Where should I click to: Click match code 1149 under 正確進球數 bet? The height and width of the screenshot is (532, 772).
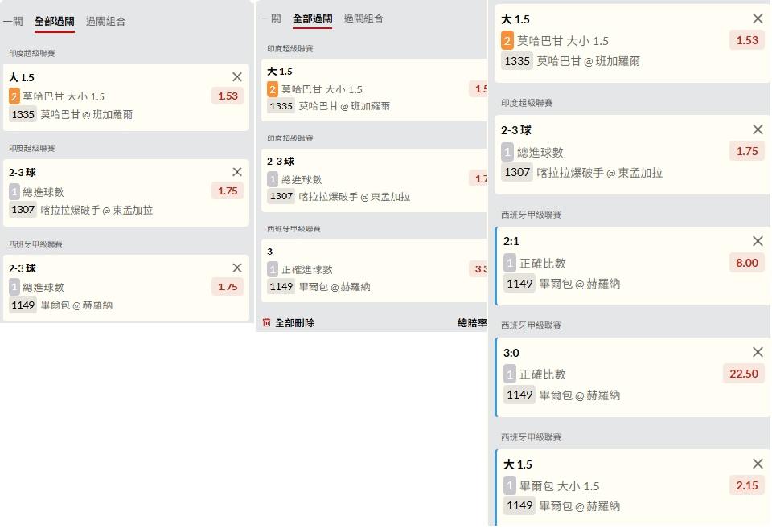point(281,287)
